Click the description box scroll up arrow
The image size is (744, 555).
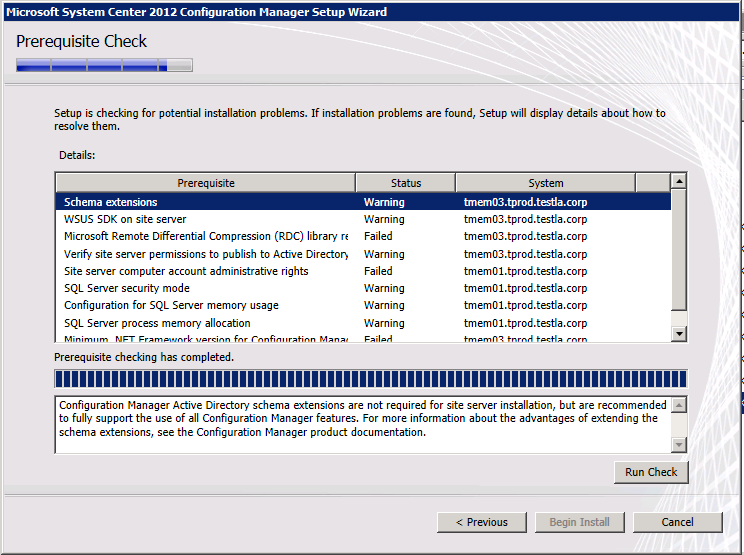click(679, 405)
